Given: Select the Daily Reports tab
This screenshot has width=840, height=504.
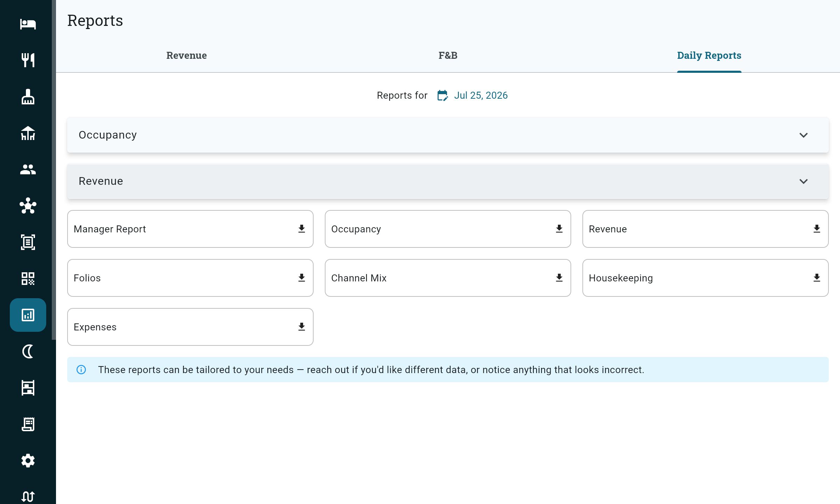Looking at the screenshot, I should click(709, 55).
